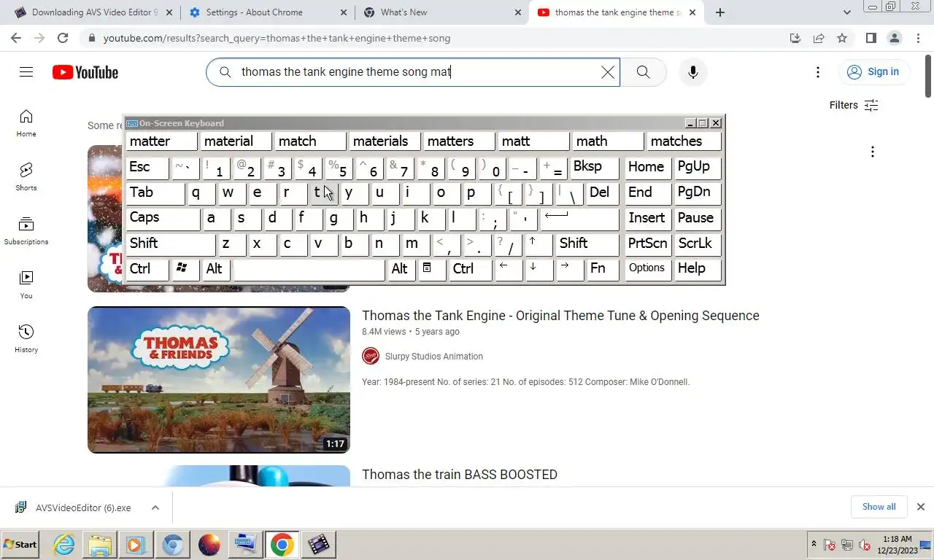
Task: Click the Windows Start button
Action: coord(20,545)
